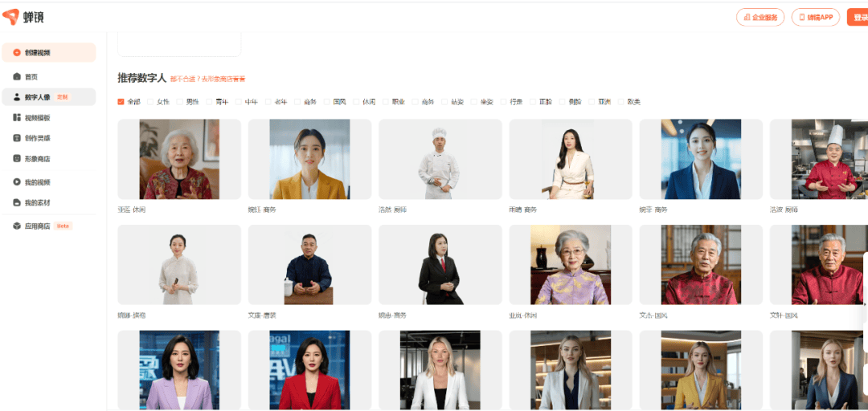Enable the 国风 filter checkbox

pyautogui.click(x=327, y=102)
